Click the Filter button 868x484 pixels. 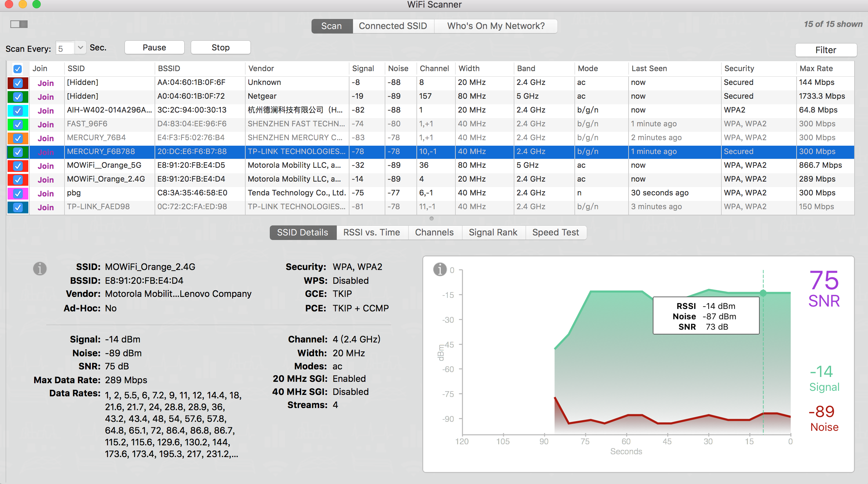pyautogui.click(x=826, y=50)
